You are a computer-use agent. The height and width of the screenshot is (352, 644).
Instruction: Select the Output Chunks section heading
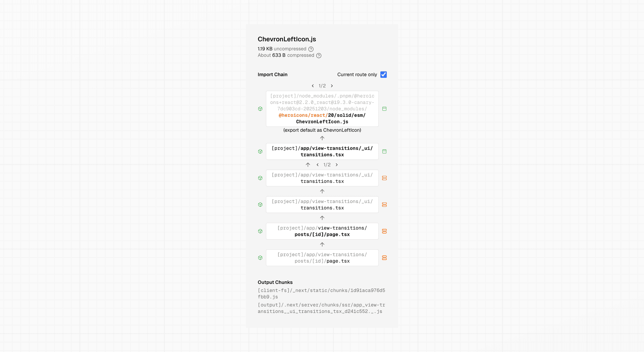click(x=275, y=282)
